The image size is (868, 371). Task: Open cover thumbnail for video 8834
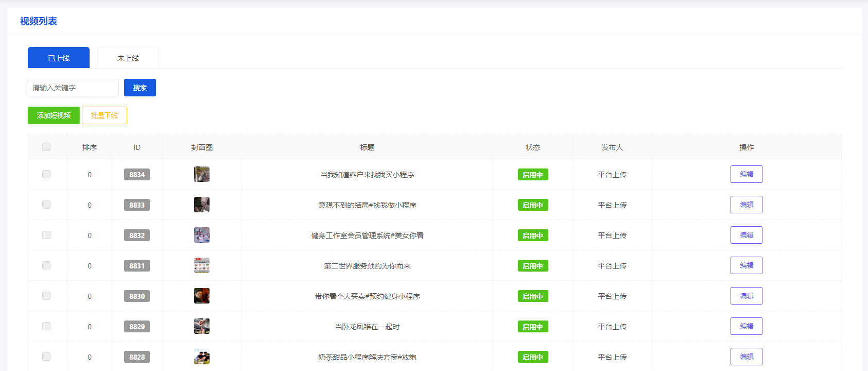click(x=201, y=174)
